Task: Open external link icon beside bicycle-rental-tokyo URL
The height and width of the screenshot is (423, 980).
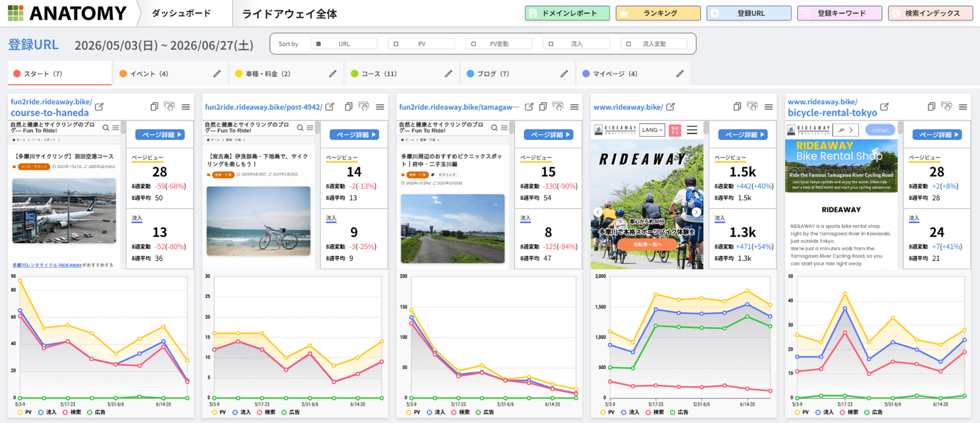Action: pos(884,107)
